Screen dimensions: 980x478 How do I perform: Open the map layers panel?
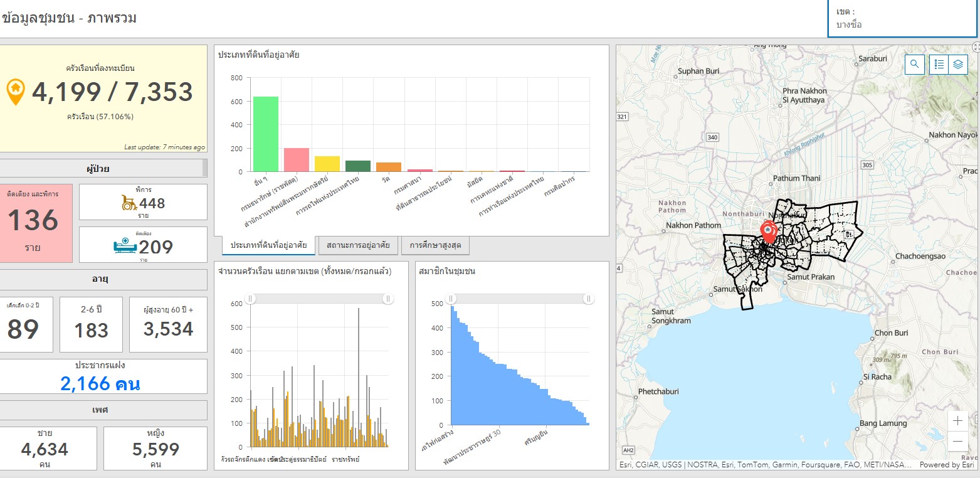click(958, 64)
